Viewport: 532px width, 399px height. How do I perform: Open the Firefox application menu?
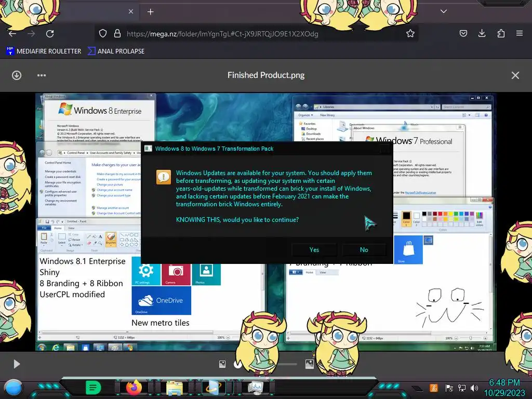point(520,33)
